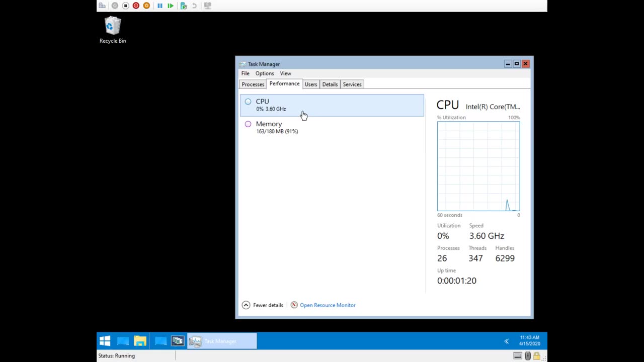The width and height of the screenshot is (644, 362).
Task: Click the red Shut Down power icon
Action: [x=136, y=6]
